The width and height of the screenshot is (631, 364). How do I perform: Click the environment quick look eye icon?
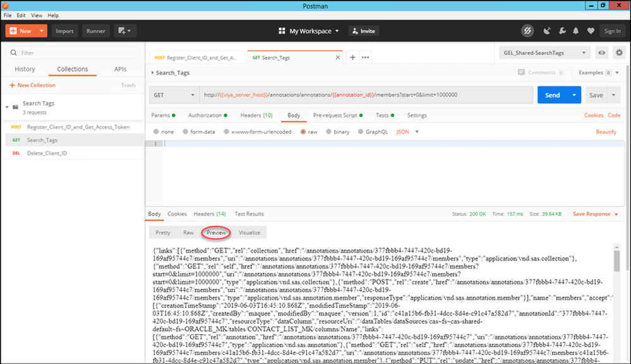pos(601,52)
